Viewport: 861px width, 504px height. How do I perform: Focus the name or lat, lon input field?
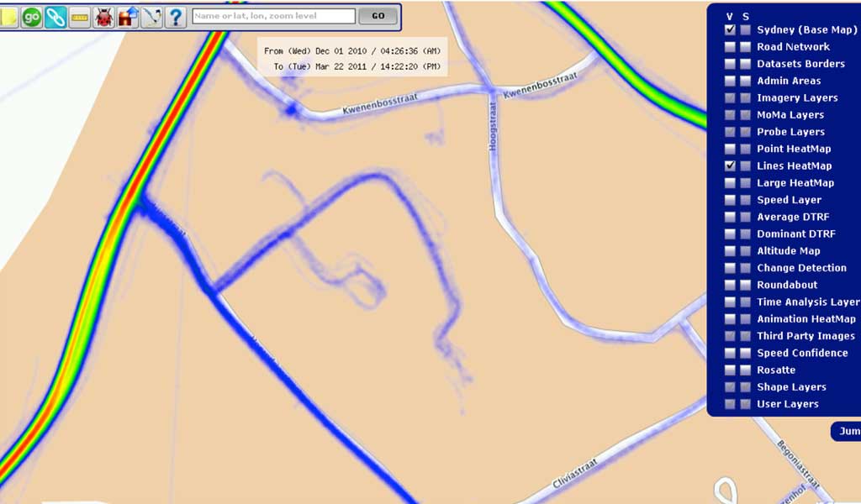point(273,16)
